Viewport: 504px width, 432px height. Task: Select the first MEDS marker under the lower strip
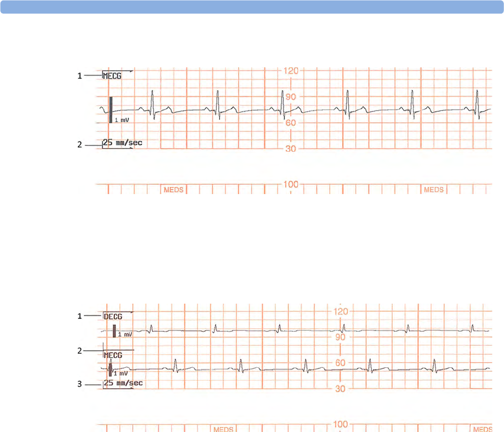point(224,429)
